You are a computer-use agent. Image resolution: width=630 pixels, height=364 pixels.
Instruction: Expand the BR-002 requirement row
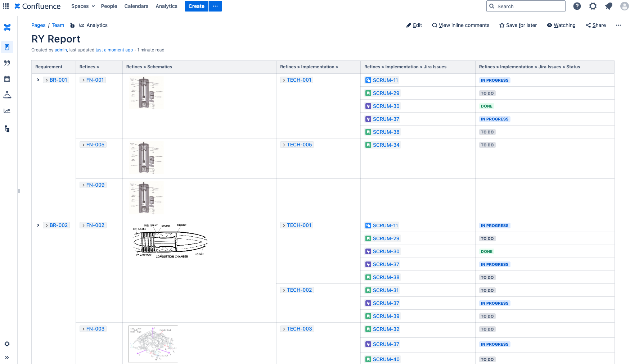[x=38, y=225]
